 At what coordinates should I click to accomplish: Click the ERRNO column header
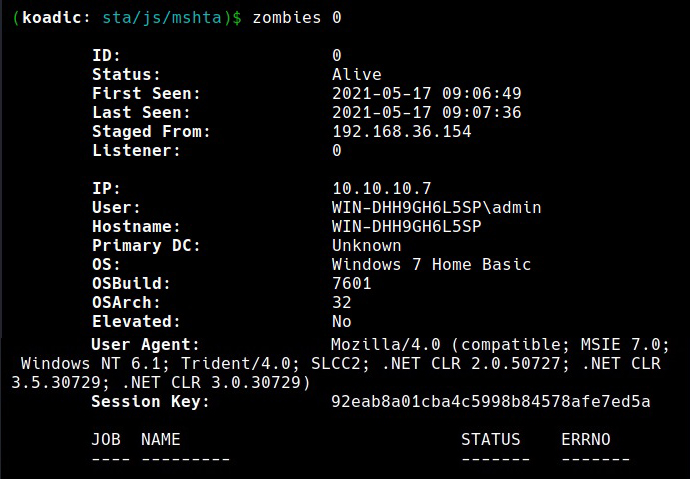(586, 439)
